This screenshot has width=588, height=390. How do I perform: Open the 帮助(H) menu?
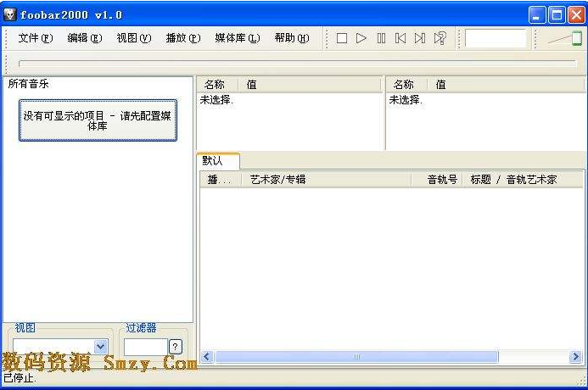pos(292,38)
